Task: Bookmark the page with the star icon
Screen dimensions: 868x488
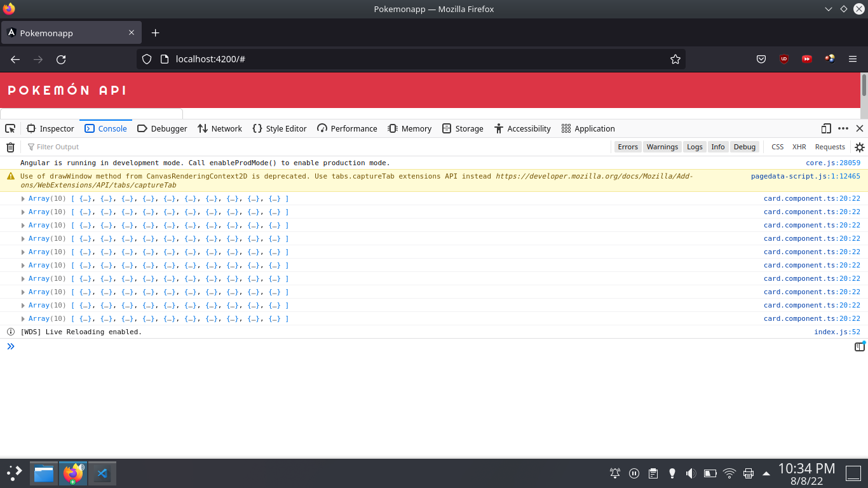Action: pyautogui.click(x=675, y=58)
